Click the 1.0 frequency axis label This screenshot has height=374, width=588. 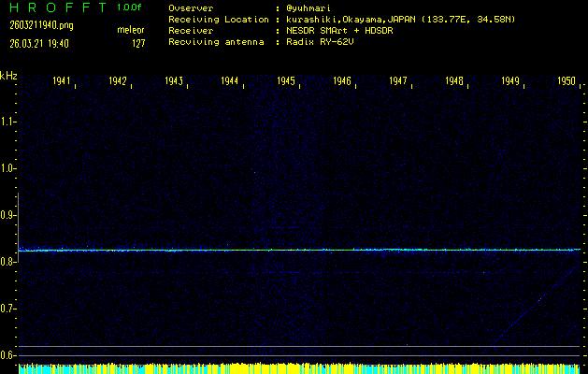click(x=8, y=168)
